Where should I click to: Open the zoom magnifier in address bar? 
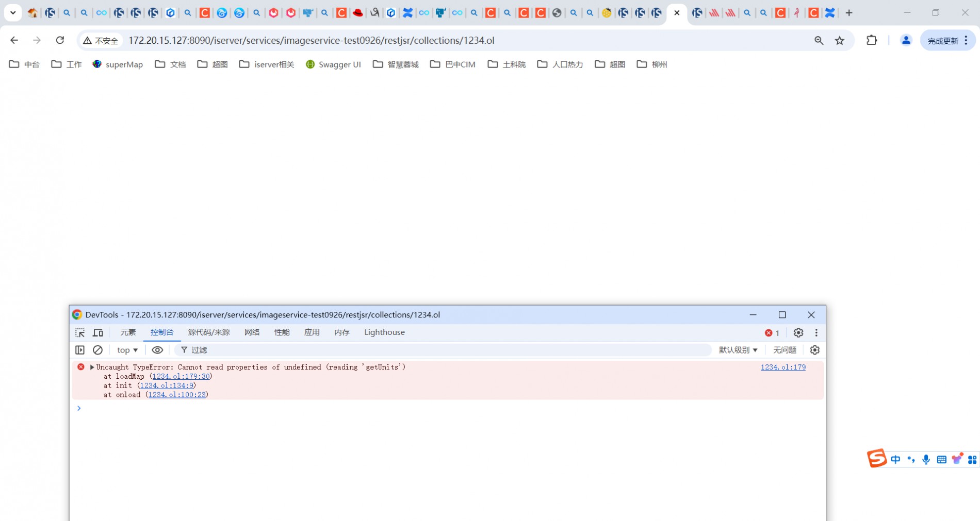819,40
